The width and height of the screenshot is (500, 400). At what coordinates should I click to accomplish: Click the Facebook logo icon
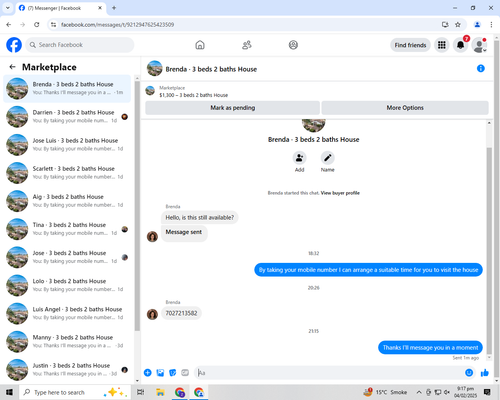14,45
